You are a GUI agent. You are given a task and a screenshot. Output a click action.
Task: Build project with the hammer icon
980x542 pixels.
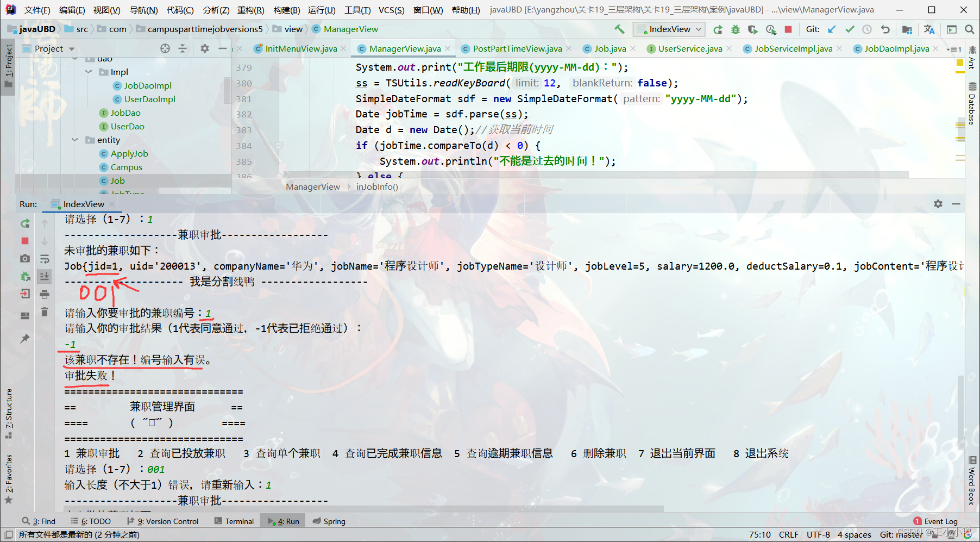(619, 29)
